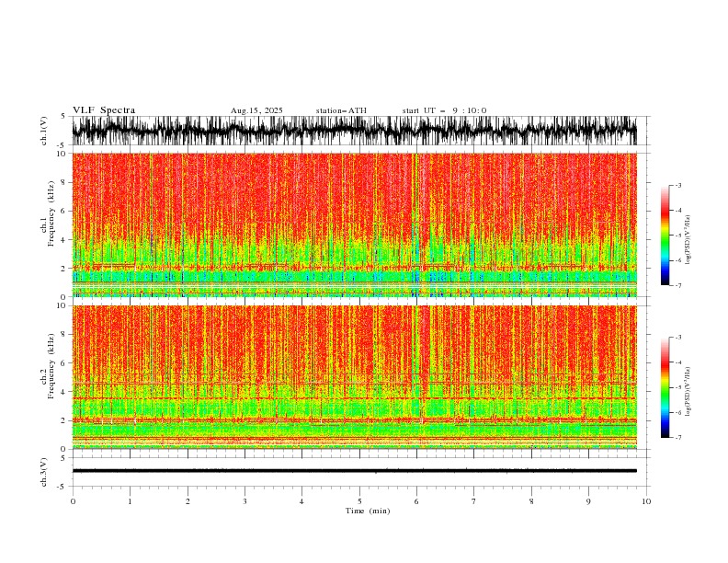Click the 'VLF Spectra' title text

click(104, 110)
